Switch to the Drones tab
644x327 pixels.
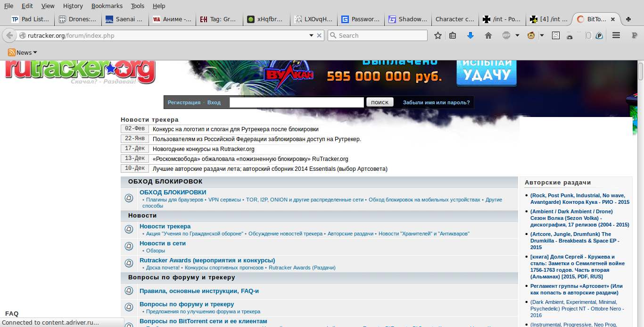pos(78,19)
